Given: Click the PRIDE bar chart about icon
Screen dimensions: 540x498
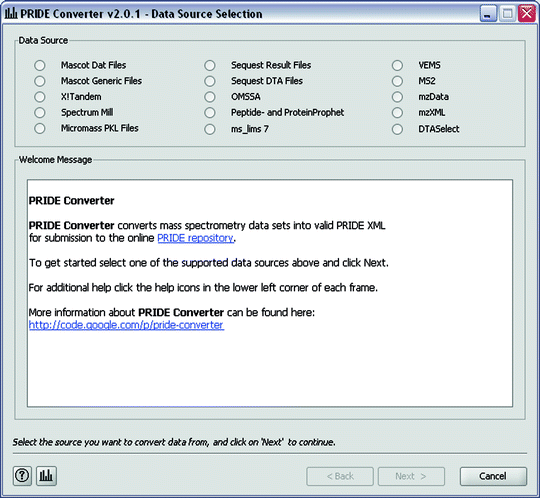Looking at the screenshot, I should tap(46, 476).
